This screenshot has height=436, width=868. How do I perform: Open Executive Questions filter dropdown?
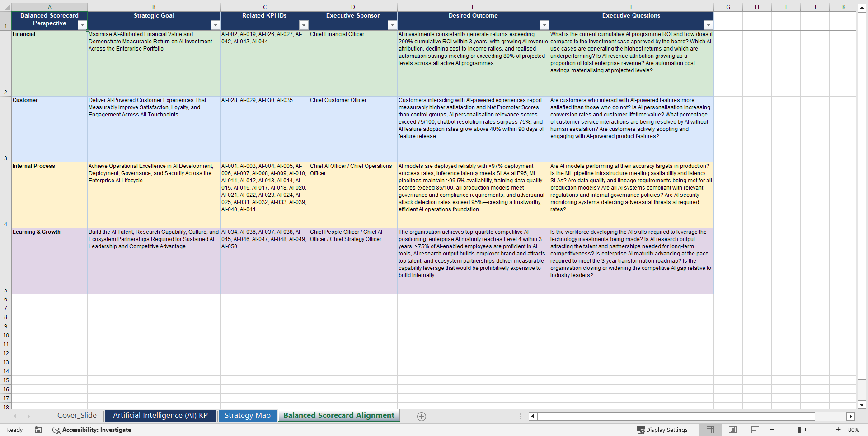pos(708,25)
